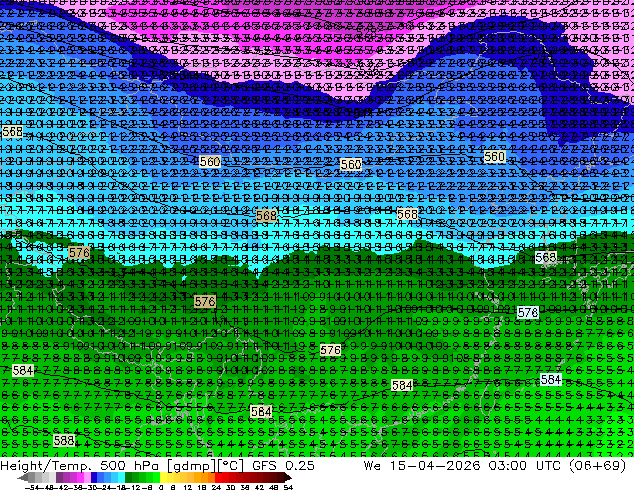Click the "03:00 UTC" time text
634x490 pixels.
(524, 466)
